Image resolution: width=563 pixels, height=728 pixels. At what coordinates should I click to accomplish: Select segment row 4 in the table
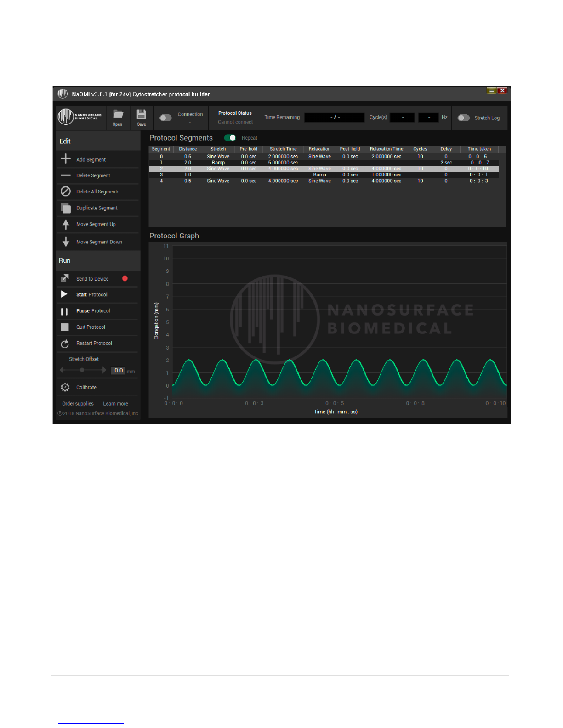(x=324, y=181)
